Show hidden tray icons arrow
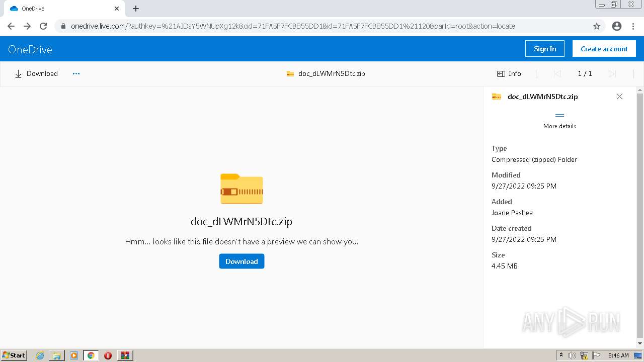 [x=561, y=355]
